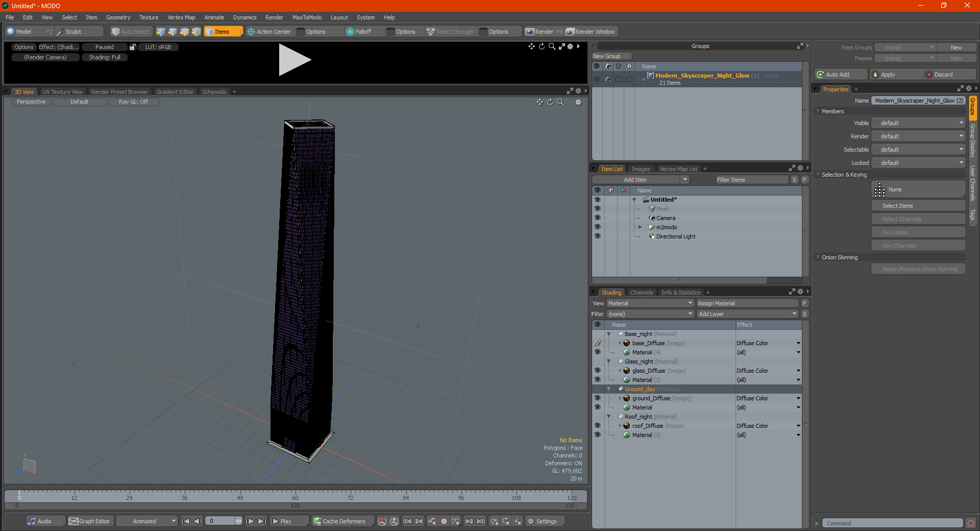Zoom icon in 3D viewport controls
Viewport: 980px width, 531px height.
[x=560, y=102]
